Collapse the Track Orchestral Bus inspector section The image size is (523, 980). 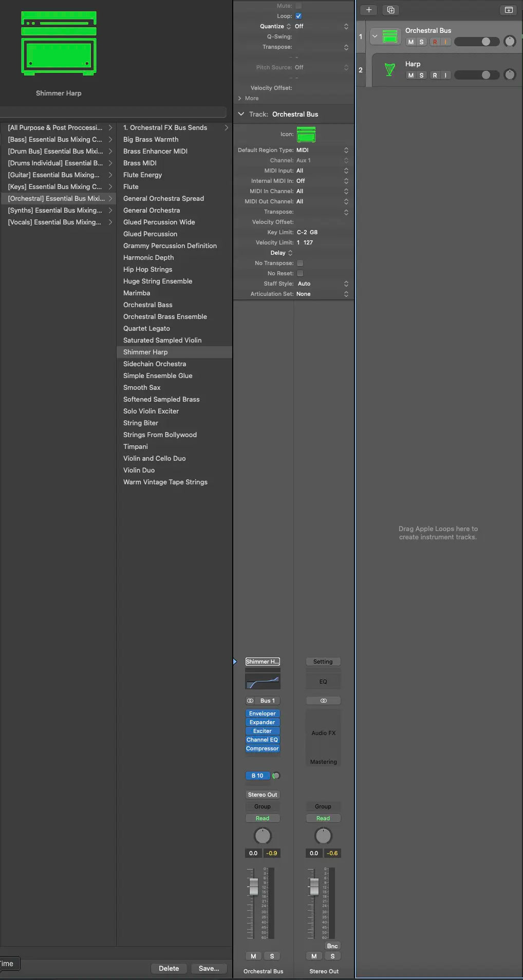tap(241, 114)
